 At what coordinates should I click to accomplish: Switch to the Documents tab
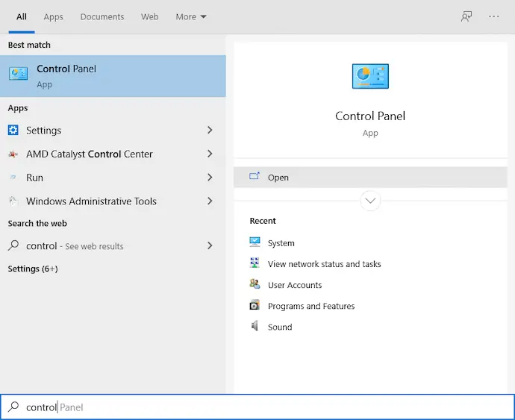click(x=102, y=16)
